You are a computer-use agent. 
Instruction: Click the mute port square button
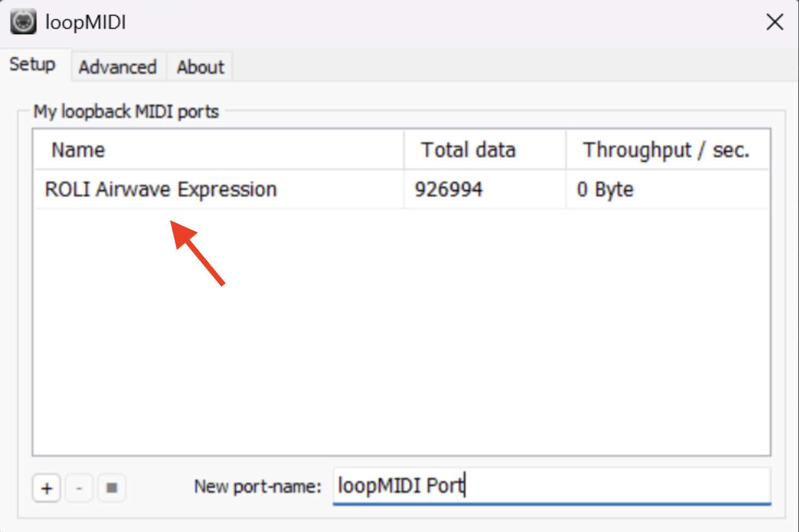[x=112, y=488]
